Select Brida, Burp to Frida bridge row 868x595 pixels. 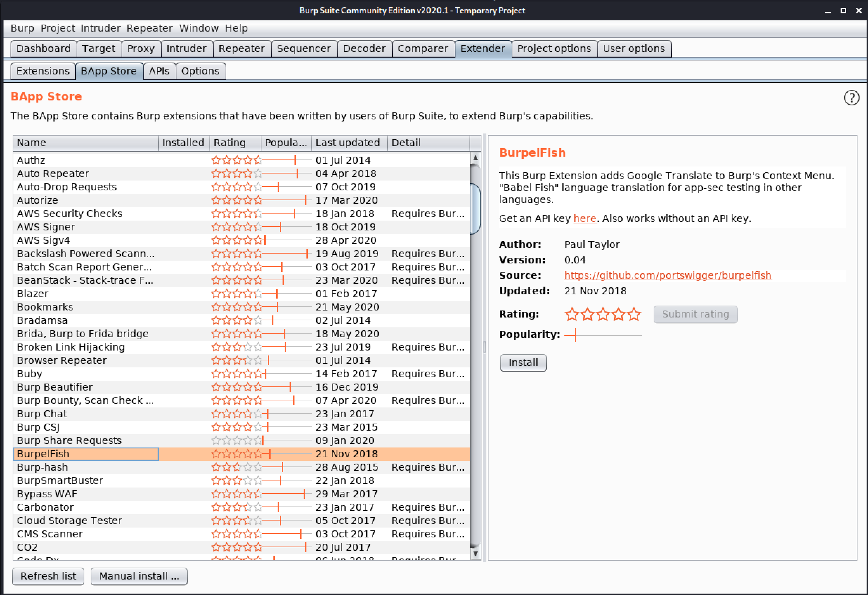(x=241, y=334)
